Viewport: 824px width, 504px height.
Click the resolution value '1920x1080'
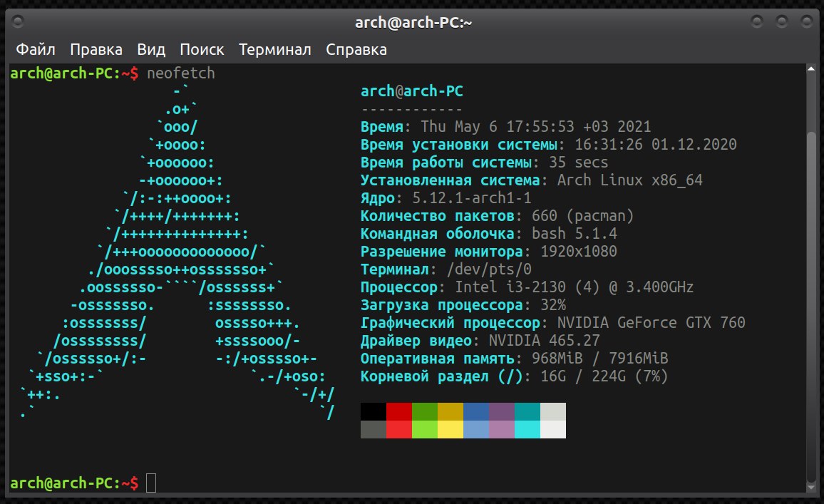pyautogui.click(x=579, y=252)
